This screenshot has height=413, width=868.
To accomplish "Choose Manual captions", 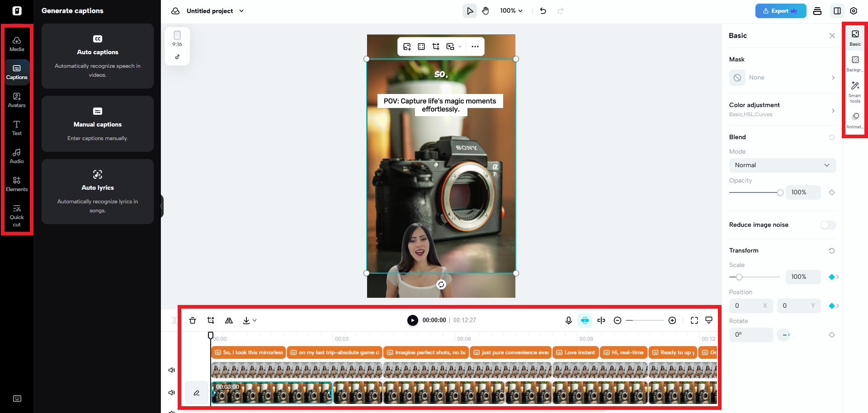I will click(x=98, y=124).
